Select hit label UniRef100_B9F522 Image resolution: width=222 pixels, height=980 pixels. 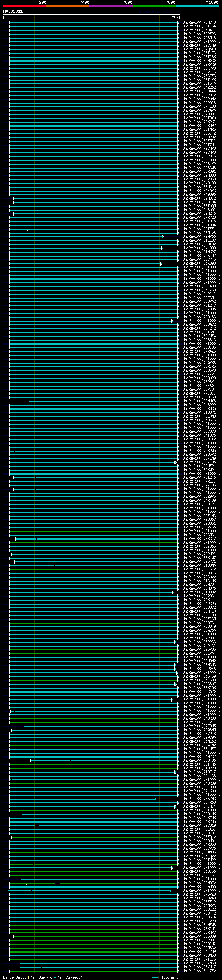coord(199,141)
